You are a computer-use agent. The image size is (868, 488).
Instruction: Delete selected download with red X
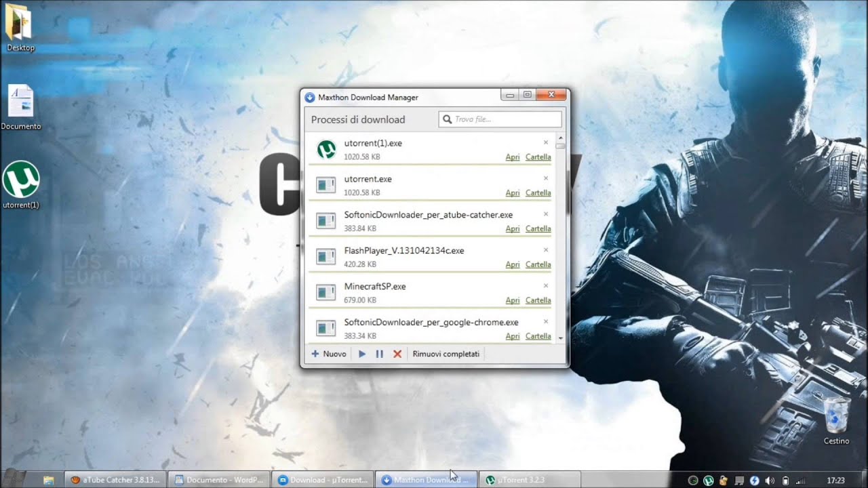point(397,354)
